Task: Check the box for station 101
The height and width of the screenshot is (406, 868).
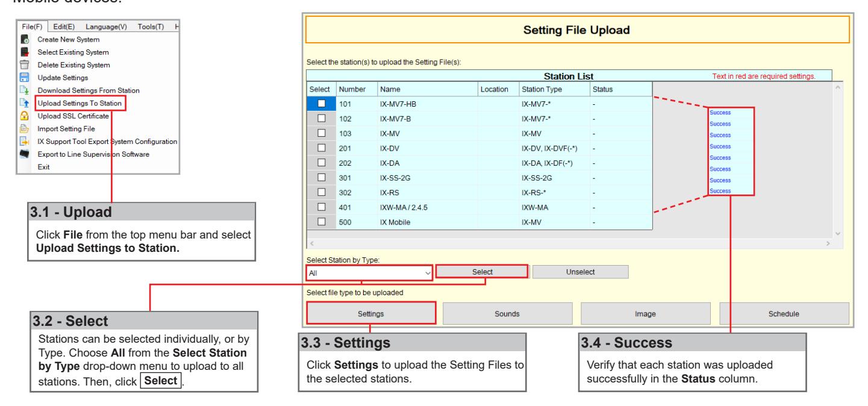Action: point(321,103)
